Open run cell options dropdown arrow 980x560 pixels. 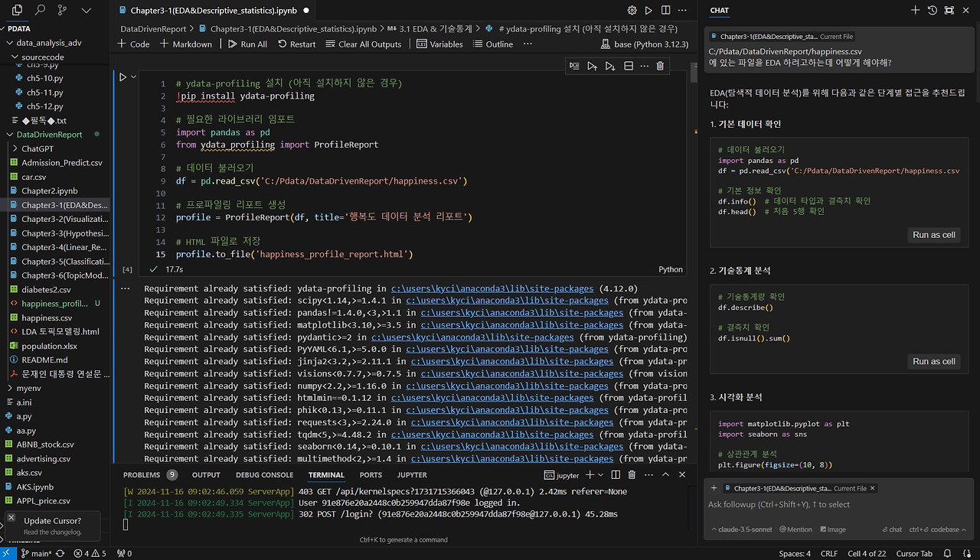click(133, 77)
